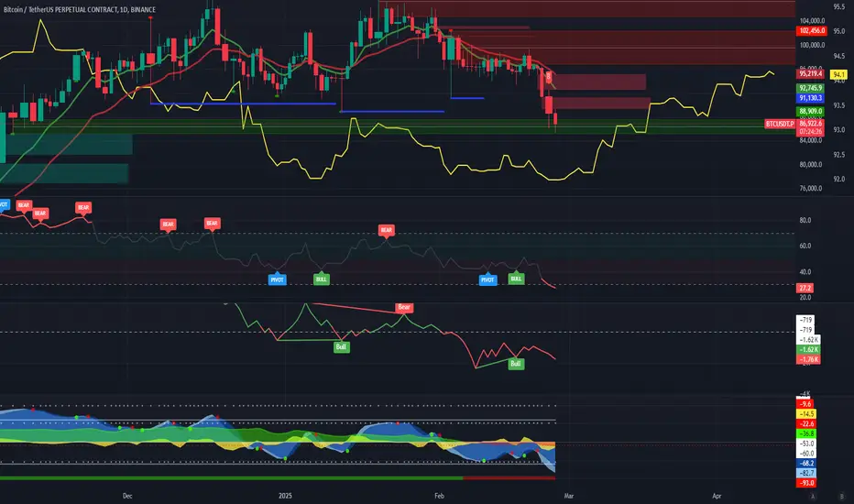Click the green 88,909.0 price label
The width and height of the screenshot is (854, 504).
[810, 112]
